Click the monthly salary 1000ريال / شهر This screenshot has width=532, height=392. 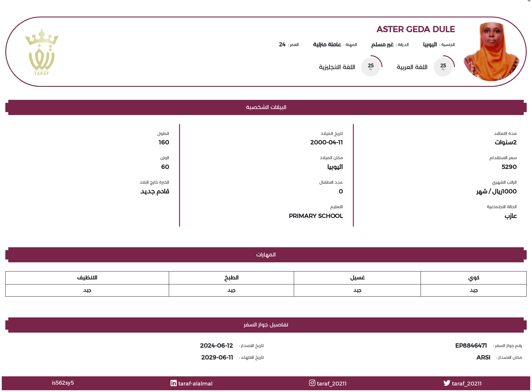(x=497, y=191)
